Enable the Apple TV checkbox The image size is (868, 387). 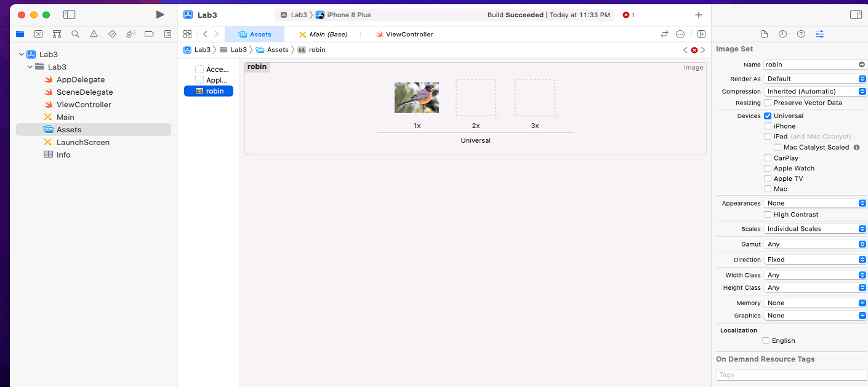pyautogui.click(x=768, y=179)
